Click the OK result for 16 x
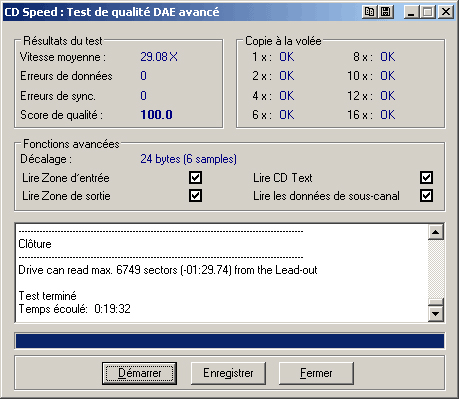The image size is (459, 399). click(x=388, y=115)
